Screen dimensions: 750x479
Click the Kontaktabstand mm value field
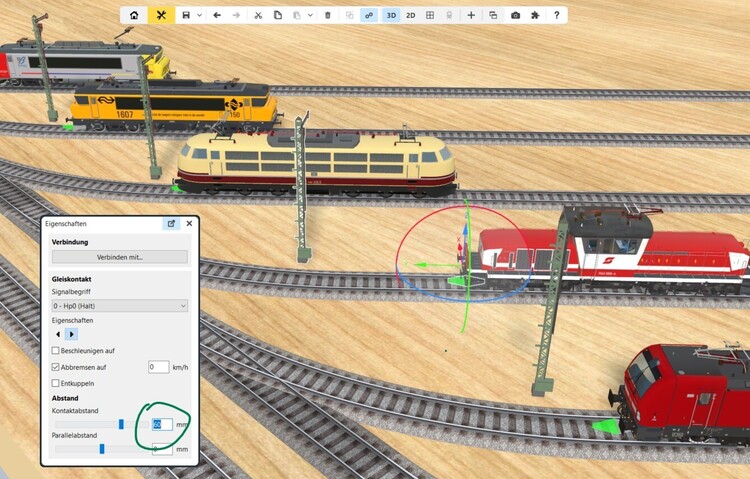[x=162, y=424]
